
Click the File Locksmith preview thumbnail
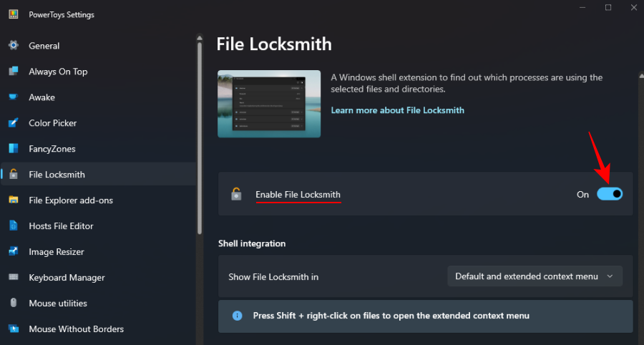[269, 104]
